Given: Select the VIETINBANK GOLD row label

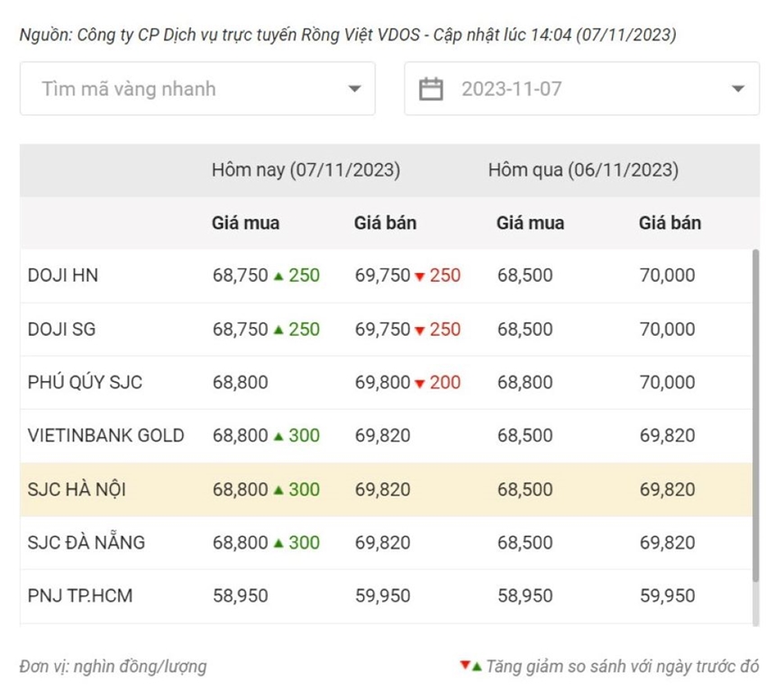Looking at the screenshot, I should [106, 436].
